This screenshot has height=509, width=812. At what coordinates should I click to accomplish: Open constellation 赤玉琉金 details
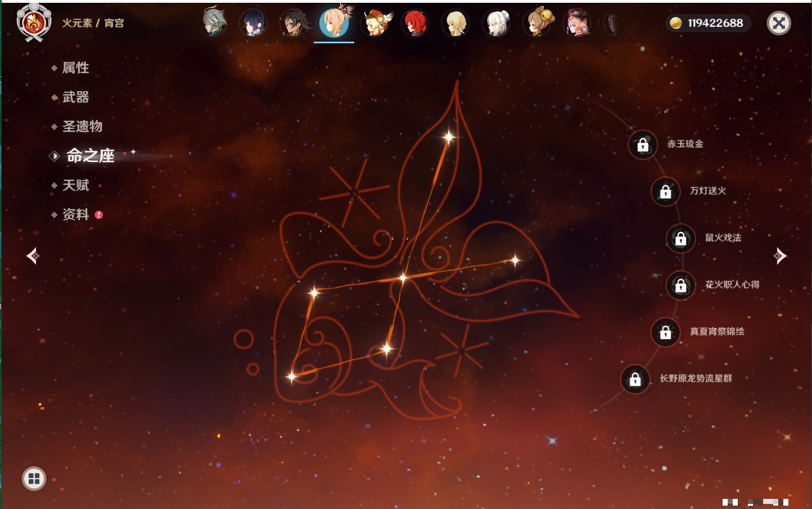pyautogui.click(x=685, y=144)
